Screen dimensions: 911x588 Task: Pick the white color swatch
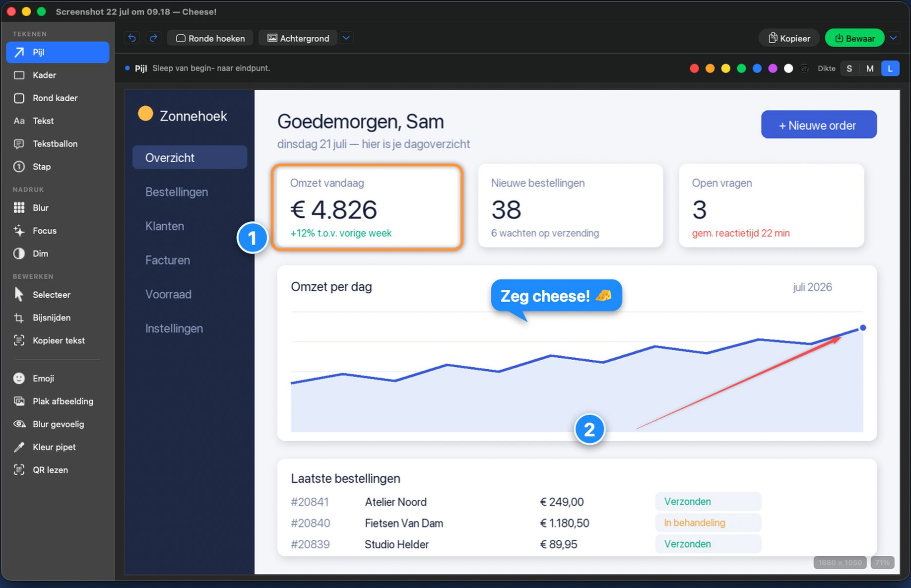point(788,68)
